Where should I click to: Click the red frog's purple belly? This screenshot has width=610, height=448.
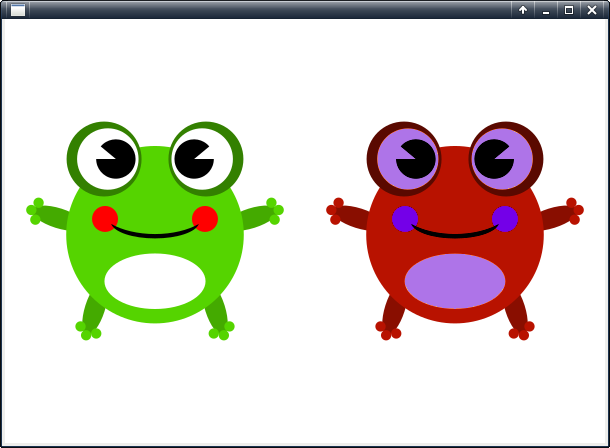[455, 281]
